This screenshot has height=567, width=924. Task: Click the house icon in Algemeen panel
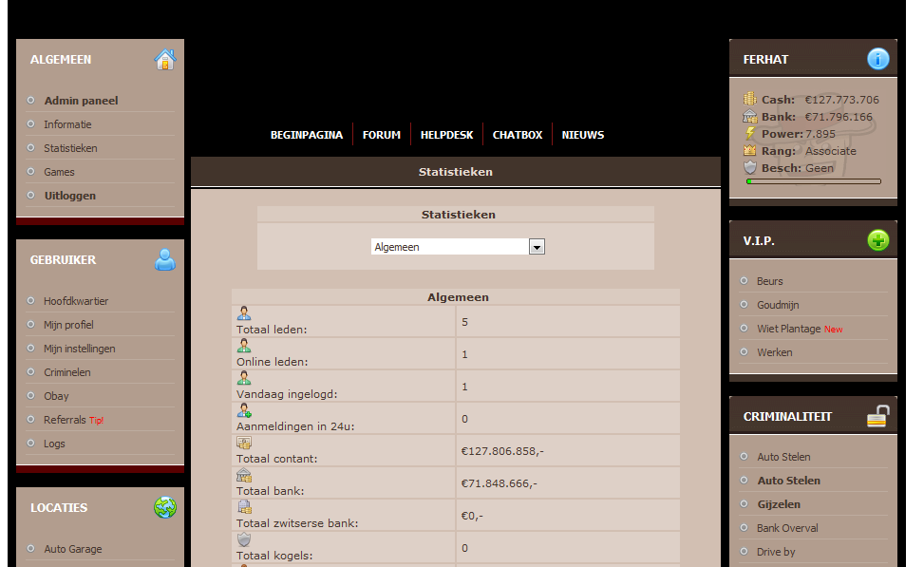pos(165,60)
